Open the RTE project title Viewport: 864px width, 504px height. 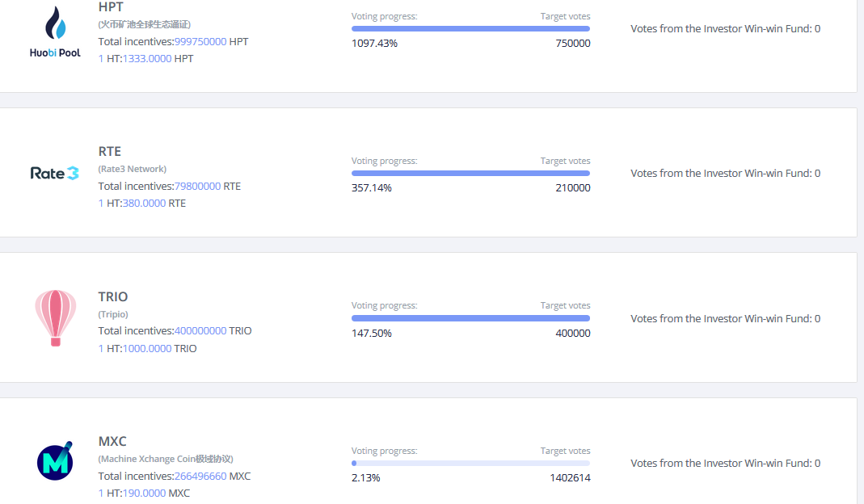(110, 152)
